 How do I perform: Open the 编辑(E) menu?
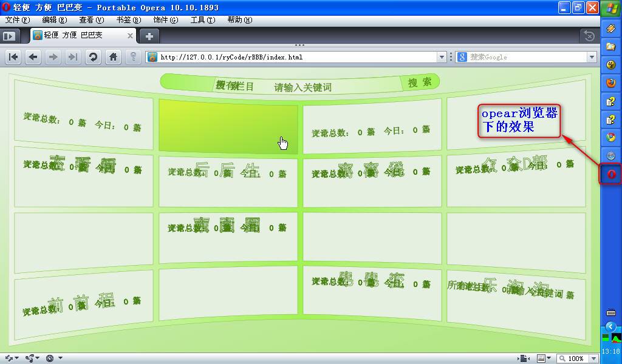coord(54,20)
